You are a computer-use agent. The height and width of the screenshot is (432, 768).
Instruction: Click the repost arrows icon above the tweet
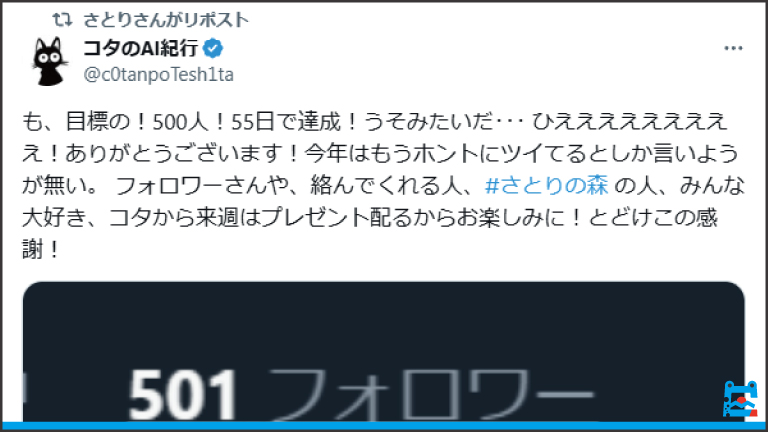[63, 20]
